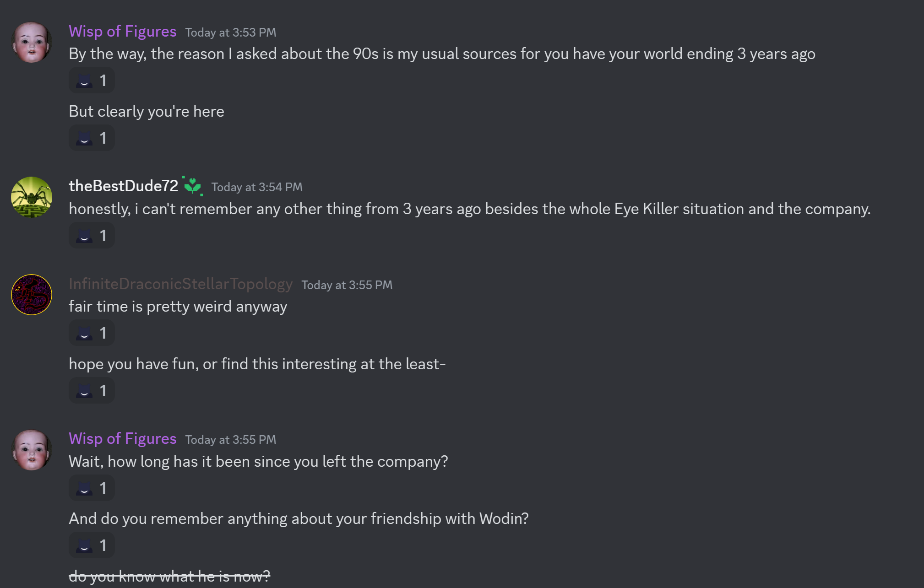Toggle the reaction under "fair time is pretty weird anyway"

tap(92, 333)
